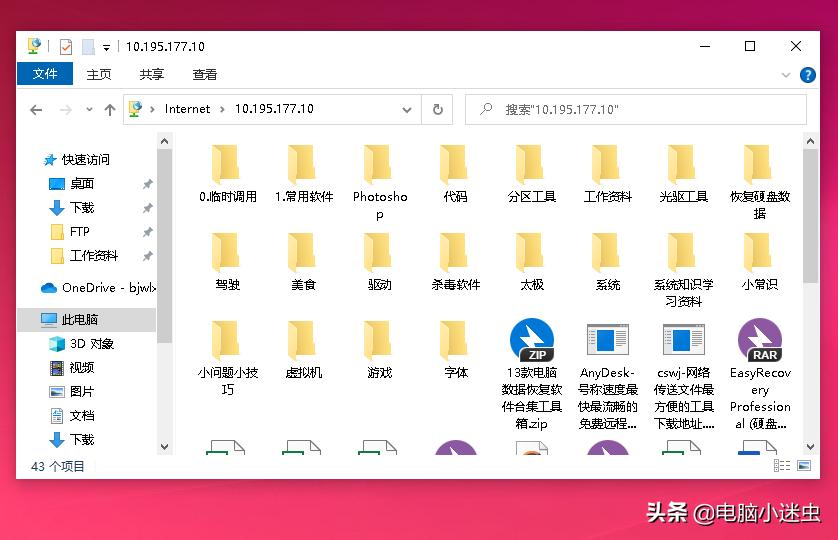Select the 游戏 folder
Image resolution: width=838 pixels, height=540 pixels.
click(379, 350)
